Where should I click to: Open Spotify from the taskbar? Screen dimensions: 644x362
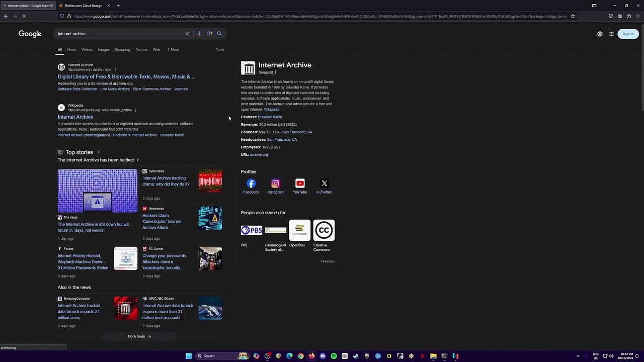(334, 356)
